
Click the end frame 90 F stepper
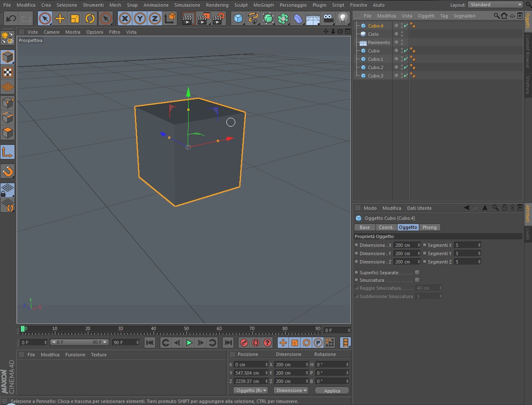pos(137,342)
